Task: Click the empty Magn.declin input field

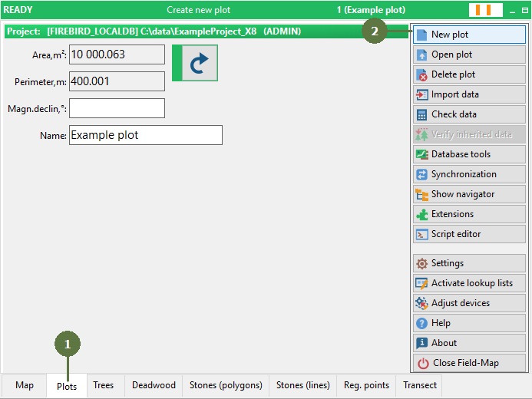Action: pyautogui.click(x=117, y=108)
